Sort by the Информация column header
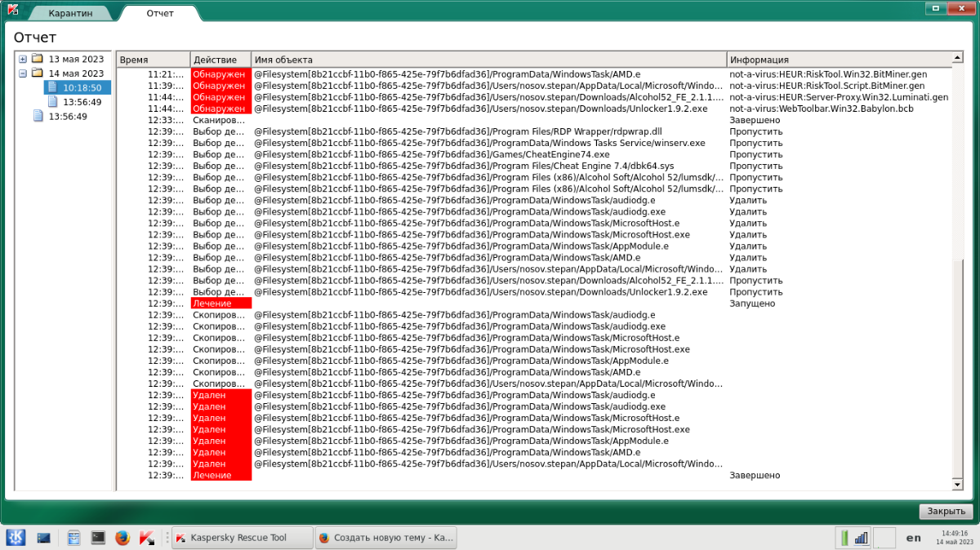This screenshot has width=980, height=550. point(840,60)
